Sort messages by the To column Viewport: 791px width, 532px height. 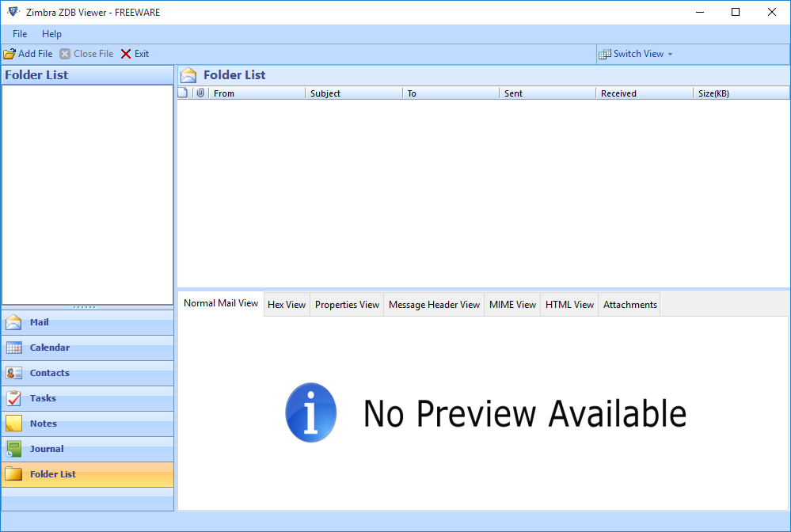pos(451,93)
